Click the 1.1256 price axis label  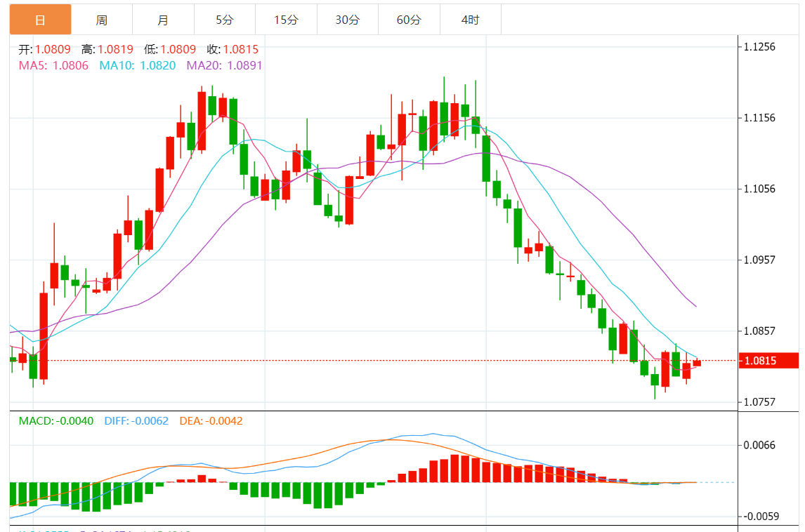[x=759, y=47]
